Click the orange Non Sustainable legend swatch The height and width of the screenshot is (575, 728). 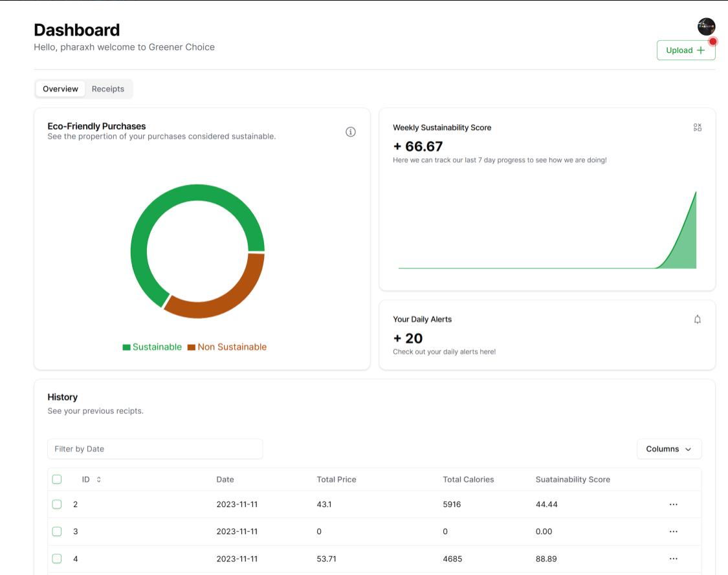click(192, 347)
